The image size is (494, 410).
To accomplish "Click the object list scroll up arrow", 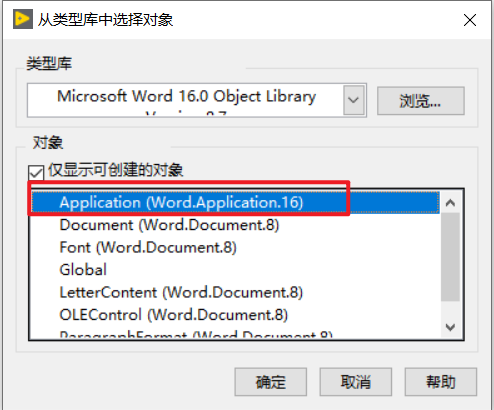I will (x=450, y=202).
